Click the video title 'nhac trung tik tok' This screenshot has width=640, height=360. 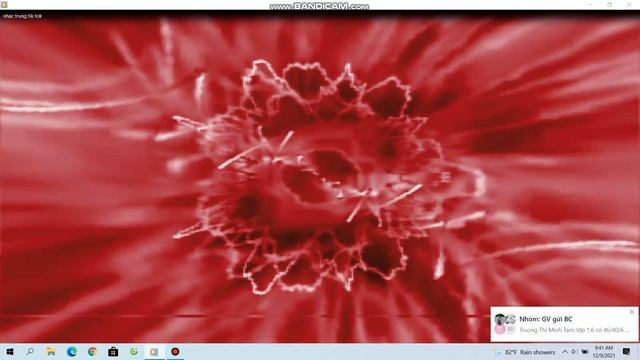[22, 16]
